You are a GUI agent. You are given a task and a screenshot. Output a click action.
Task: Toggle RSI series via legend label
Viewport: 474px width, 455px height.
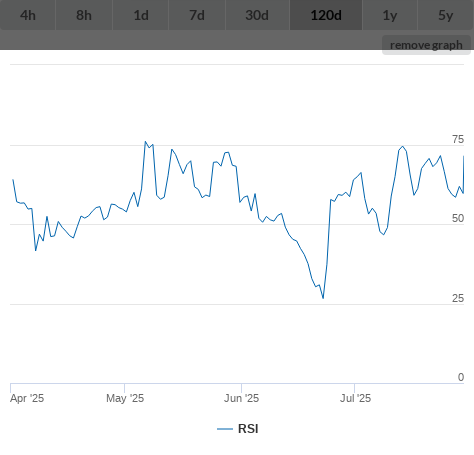[x=248, y=429]
